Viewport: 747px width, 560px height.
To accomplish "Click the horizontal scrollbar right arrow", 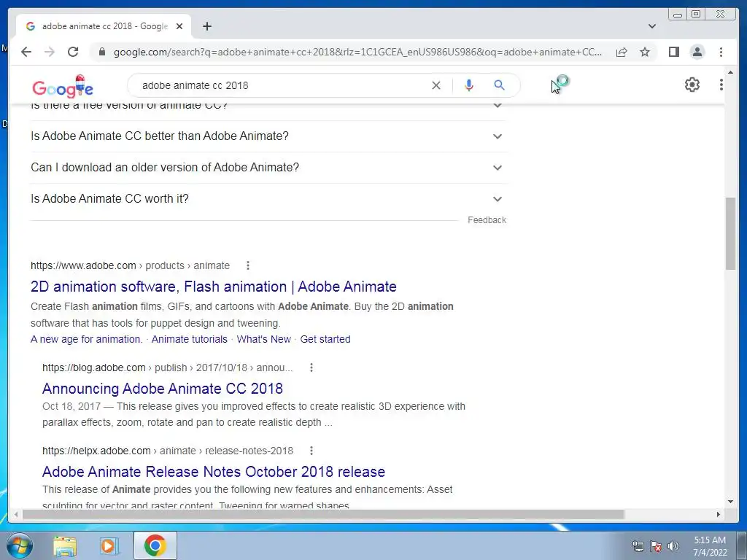I will point(719,514).
